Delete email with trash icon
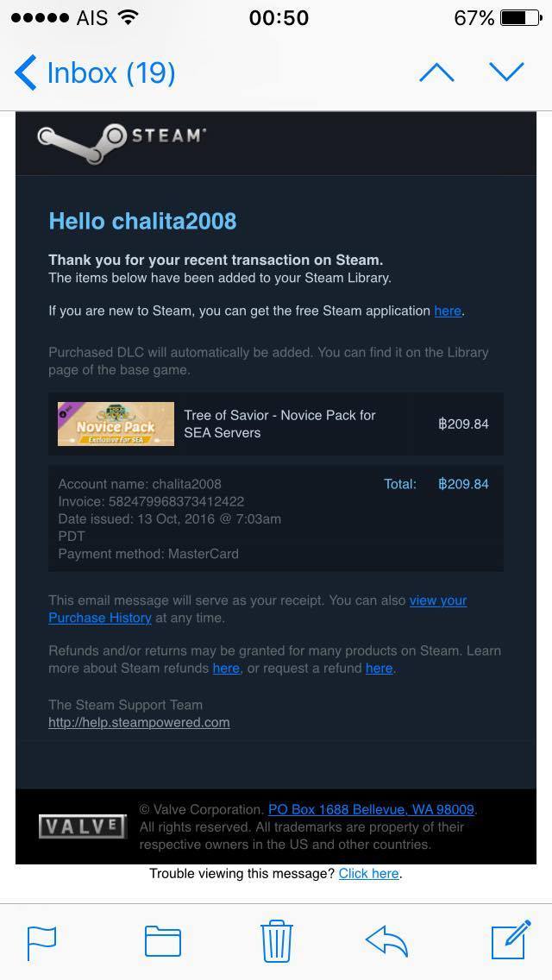 pyautogui.click(x=276, y=940)
